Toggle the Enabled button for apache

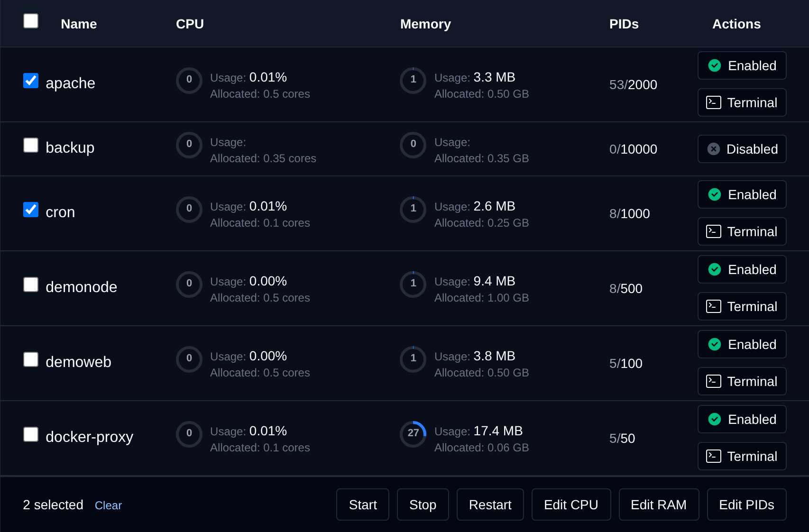(x=742, y=65)
